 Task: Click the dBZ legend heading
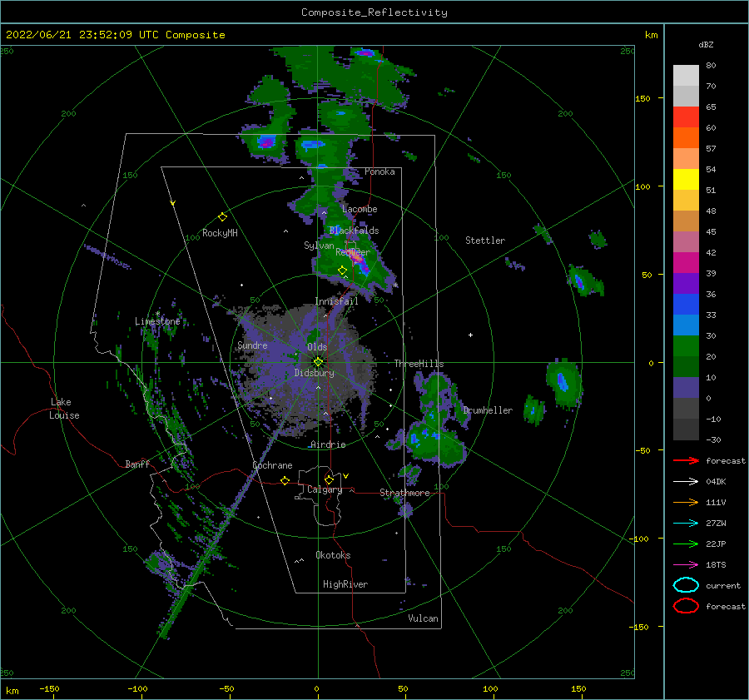tap(706, 44)
